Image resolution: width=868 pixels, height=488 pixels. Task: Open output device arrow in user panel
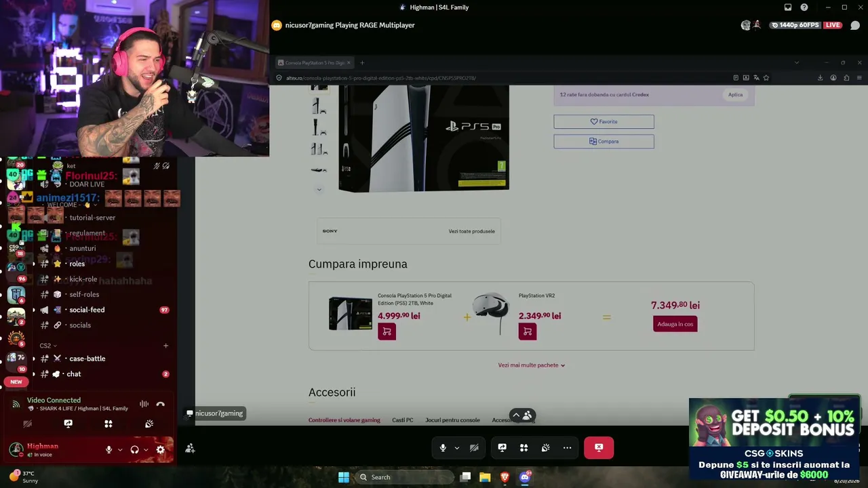coord(146,449)
